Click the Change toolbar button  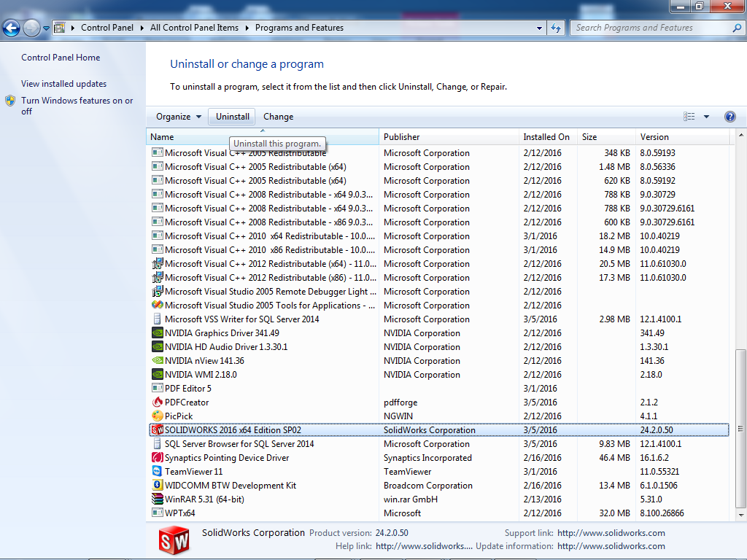tap(278, 117)
